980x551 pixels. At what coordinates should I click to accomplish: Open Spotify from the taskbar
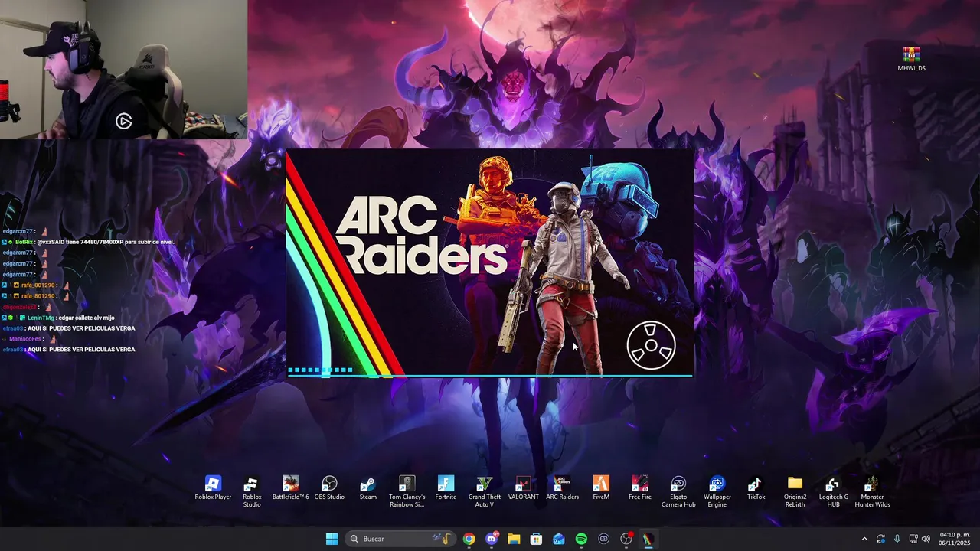(581, 539)
